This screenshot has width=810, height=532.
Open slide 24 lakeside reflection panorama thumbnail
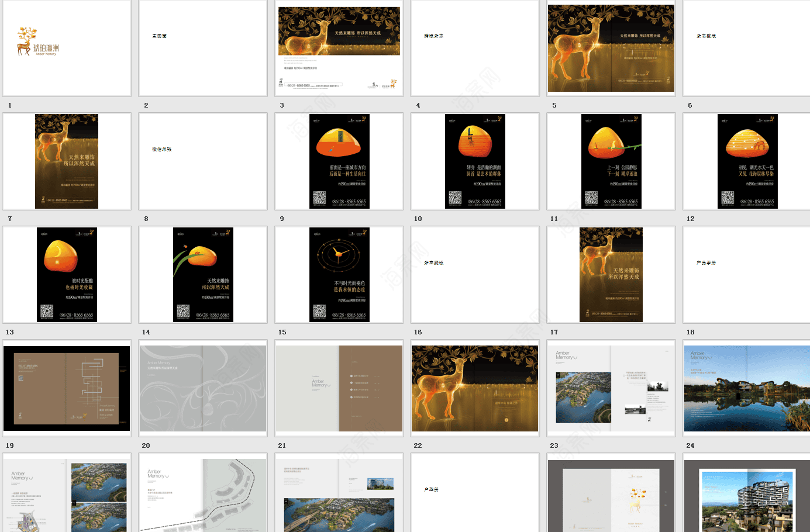tap(747, 388)
